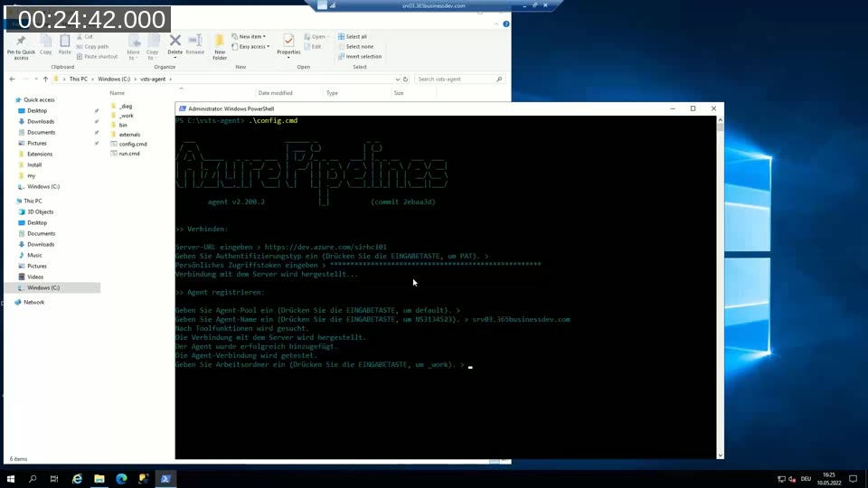Click the Paste ribbon icon
Screen dimensions: 868x488
point(65,45)
